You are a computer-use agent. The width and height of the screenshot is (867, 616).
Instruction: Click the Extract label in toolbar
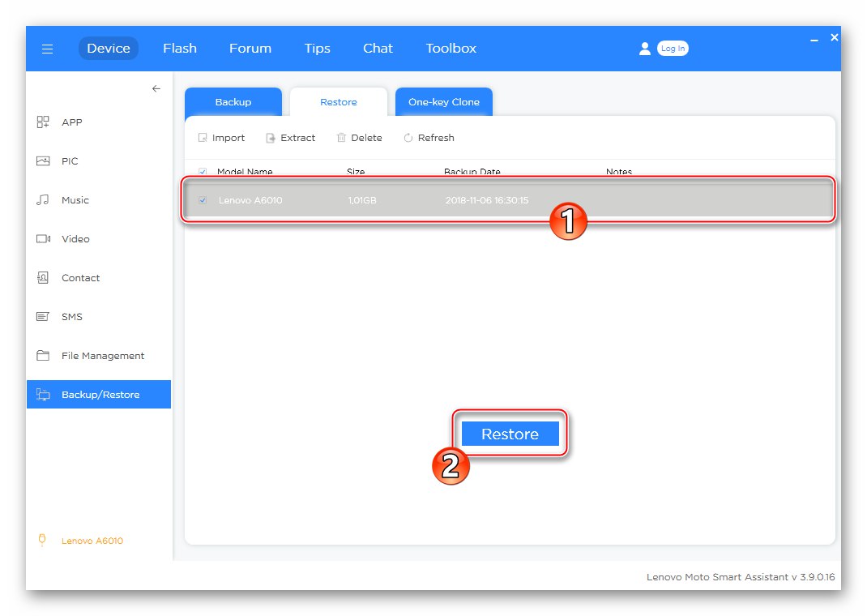[298, 138]
